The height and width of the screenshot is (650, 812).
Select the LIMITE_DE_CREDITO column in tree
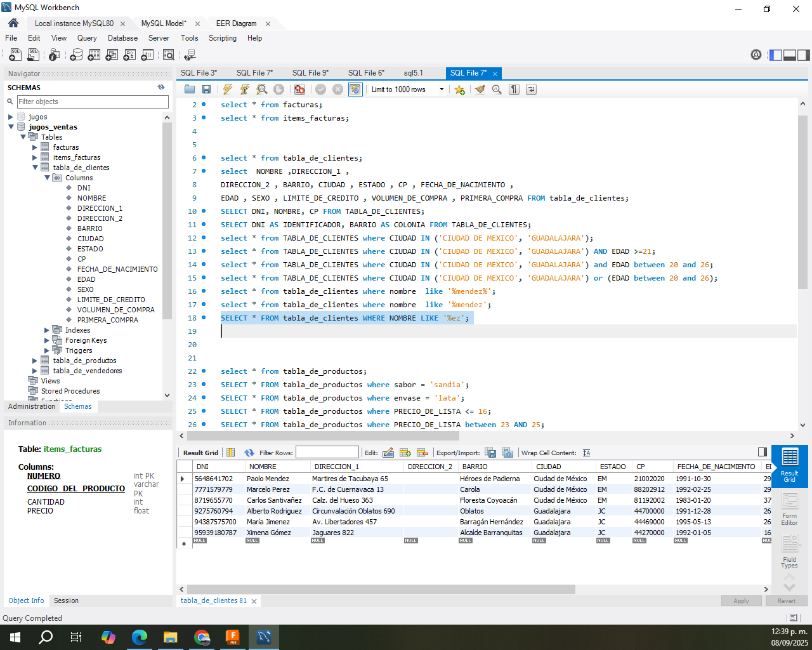click(x=111, y=300)
